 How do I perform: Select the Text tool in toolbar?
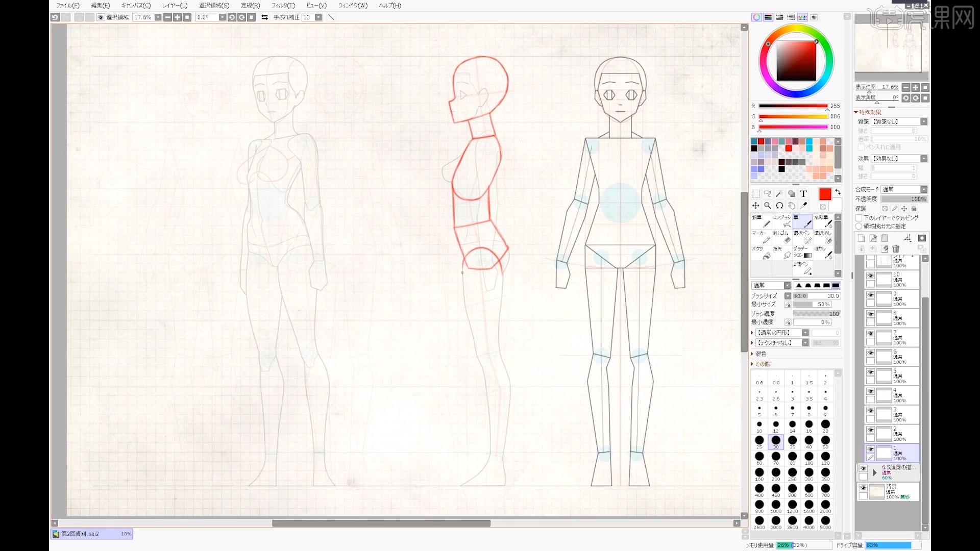tap(804, 194)
